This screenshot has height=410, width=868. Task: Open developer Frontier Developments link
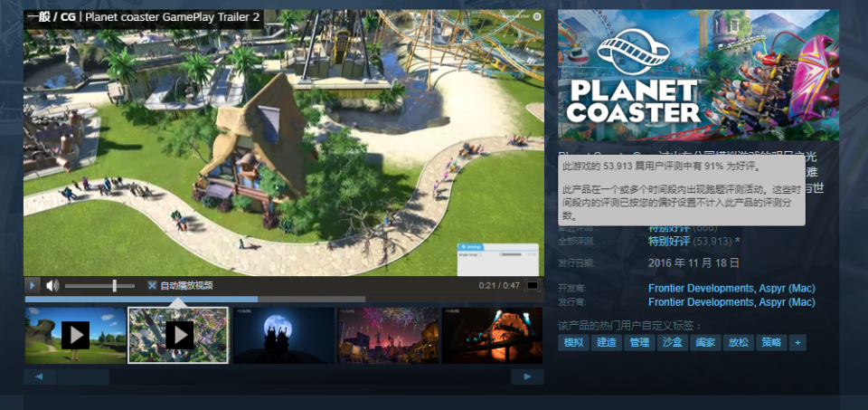[700, 289]
